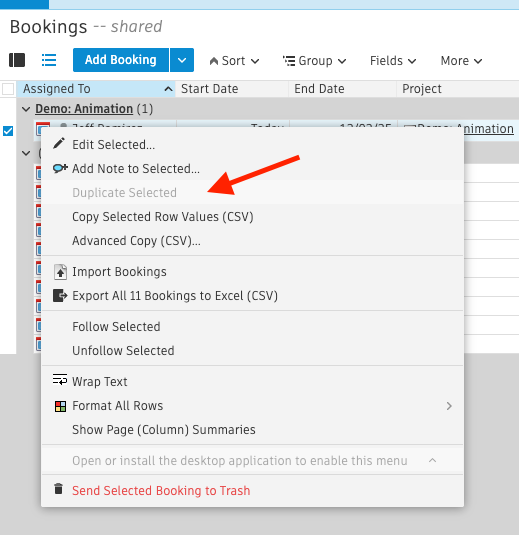The width and height of the screenshot is (519, 535).
Task: Click the colored grid Format All Rows icon
Action: coord(60,406)
